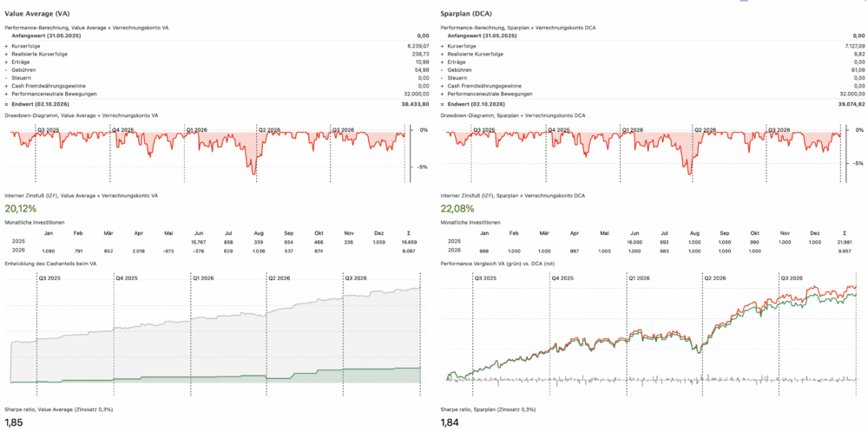
Task: Click VA October 2025 investment 466
Action: tap(318, 242)
